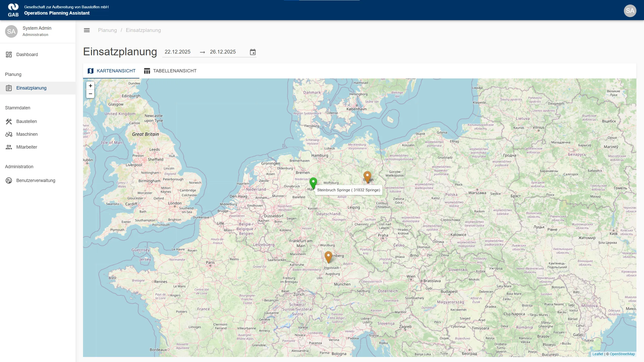Open the Leaflet attribution link
The width and height of the screenshot is (644, 362).
coord(597,354)
